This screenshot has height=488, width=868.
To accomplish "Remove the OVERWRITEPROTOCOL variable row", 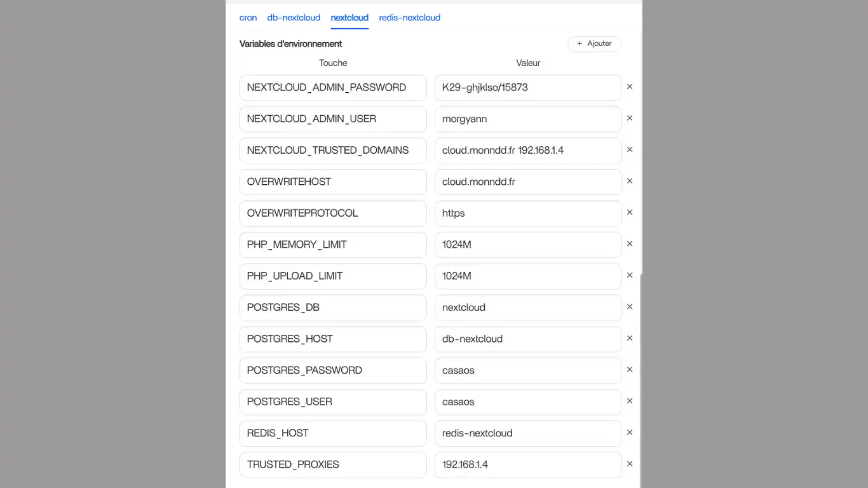I will click(x=630, y=212).
